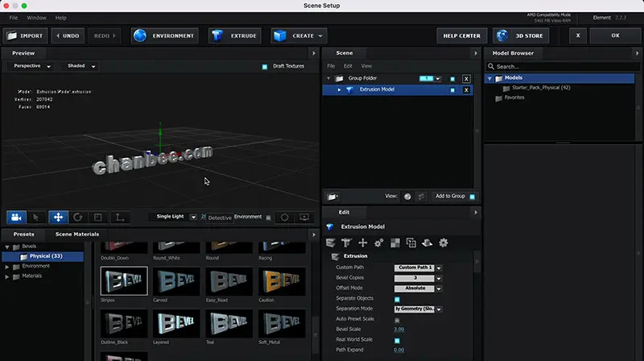The height and width of the screenshot is (361, 644).
Task: Select the Caution bevel preset thumbnail
Action: pos(282,281)
